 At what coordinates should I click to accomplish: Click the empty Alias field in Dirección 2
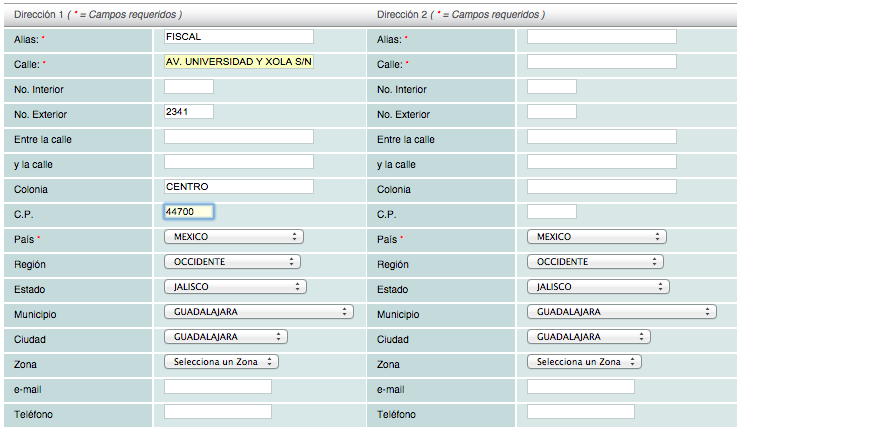(x=601, y=37)
